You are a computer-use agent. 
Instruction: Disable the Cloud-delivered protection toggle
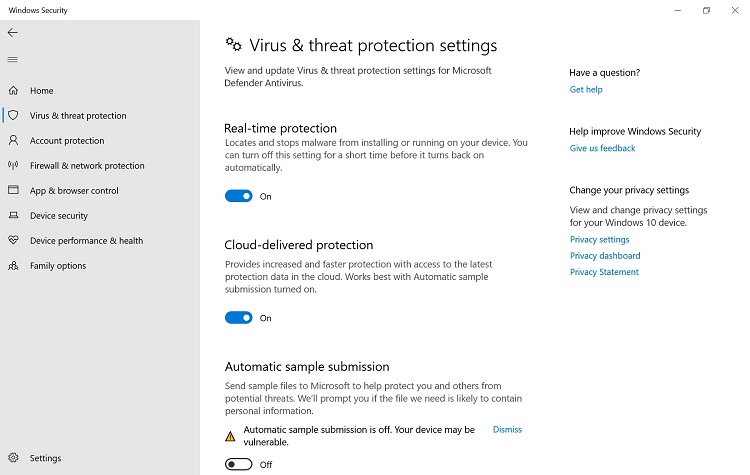pyautogui.click(x=239, y=318)
